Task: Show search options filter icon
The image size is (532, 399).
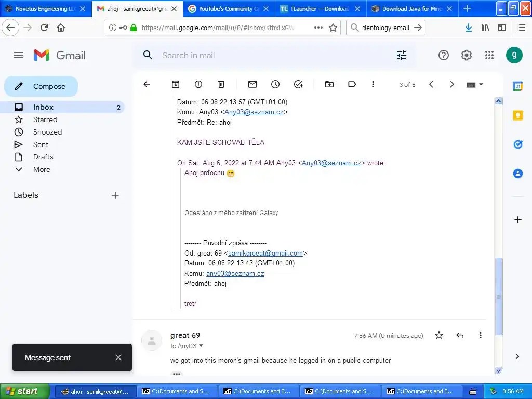Action: [x=402, y=55]
